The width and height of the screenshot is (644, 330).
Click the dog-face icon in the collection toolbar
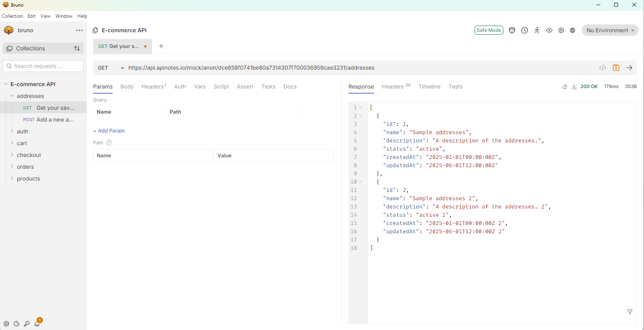pyautogui.click(x=512, y=30)
